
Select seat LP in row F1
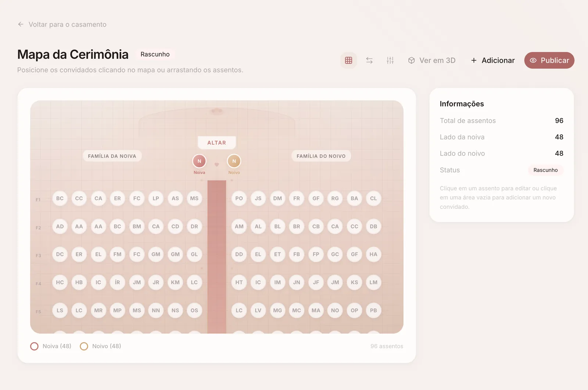pos(156,198)
